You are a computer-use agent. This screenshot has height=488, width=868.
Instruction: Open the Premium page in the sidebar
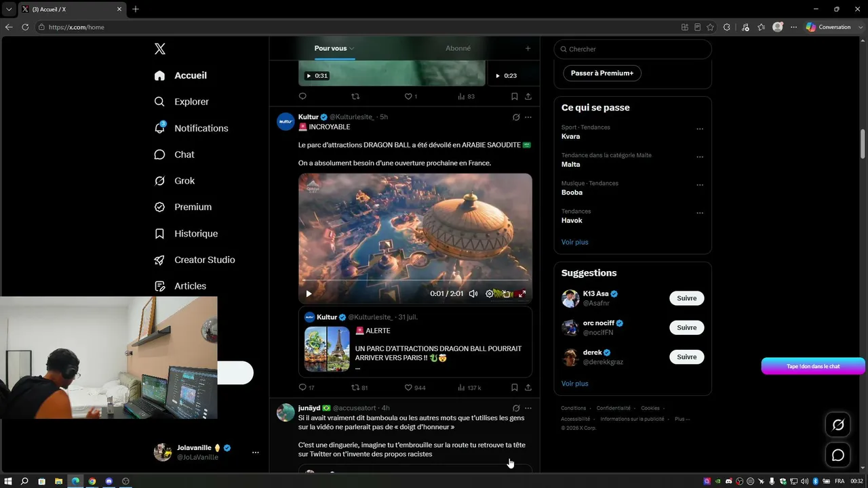tap(183, 207)
